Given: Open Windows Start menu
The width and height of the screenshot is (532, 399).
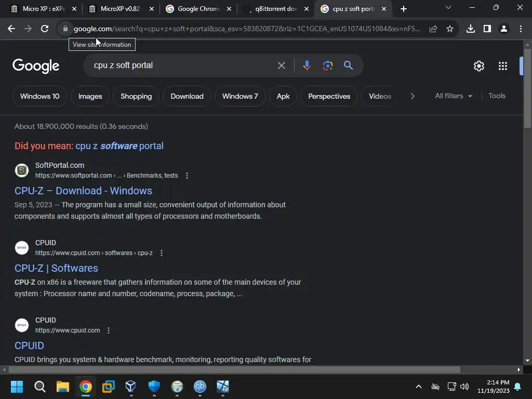Looking at the screenshot, I should click(17, 387).
